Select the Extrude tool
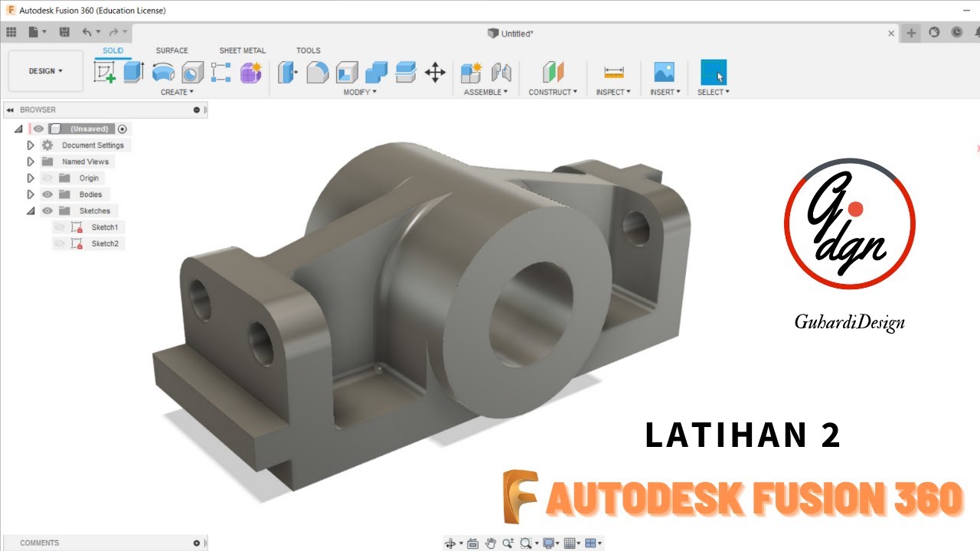Image resolution: width=980 pixels, height=551 pixels. tap(133, 73)
